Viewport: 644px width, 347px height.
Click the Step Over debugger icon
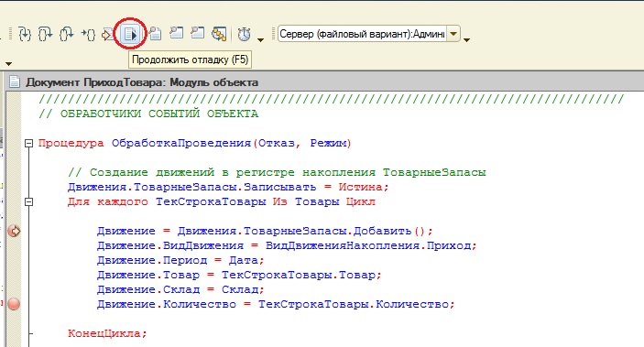(45, 34)
